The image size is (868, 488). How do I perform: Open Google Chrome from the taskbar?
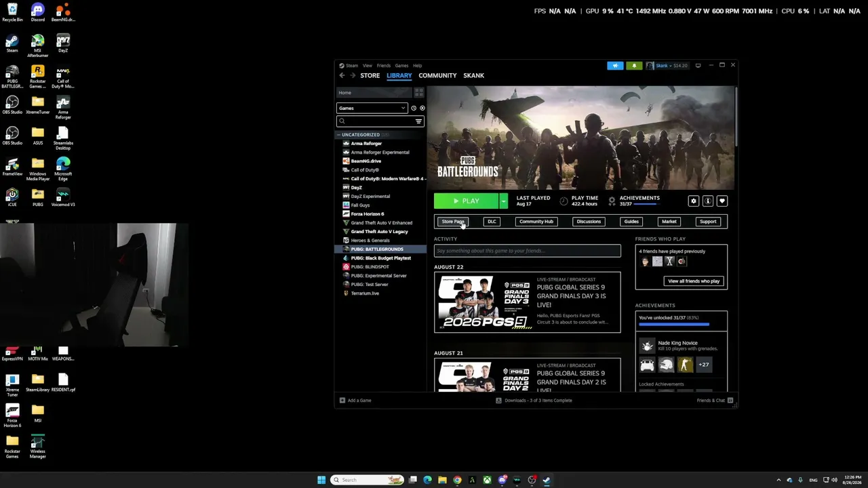point(457,480)
